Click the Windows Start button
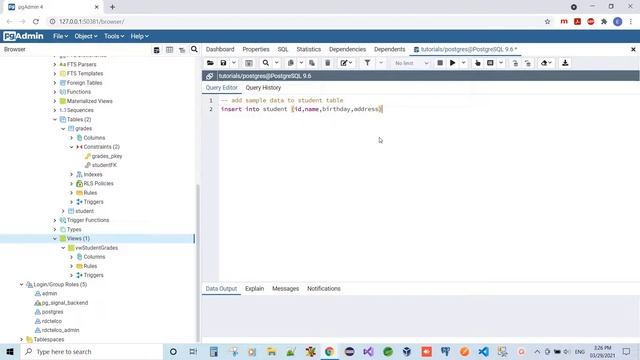The height and width of the screenshot is (360, 640). click(10, 351)
